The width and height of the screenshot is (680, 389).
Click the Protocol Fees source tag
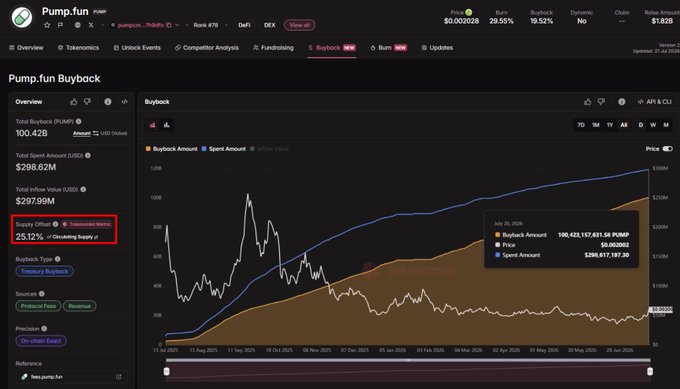click(38, 306)
